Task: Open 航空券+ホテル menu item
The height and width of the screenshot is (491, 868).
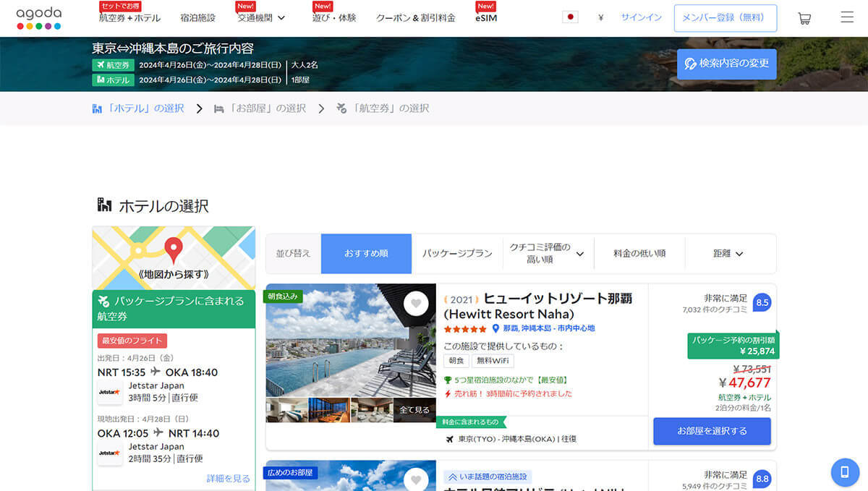Action: click(129, 18)
